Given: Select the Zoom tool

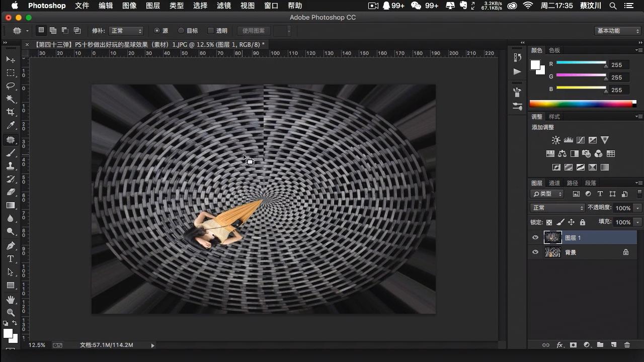Looking at the screenshot, I should click(x=11, y=313).
